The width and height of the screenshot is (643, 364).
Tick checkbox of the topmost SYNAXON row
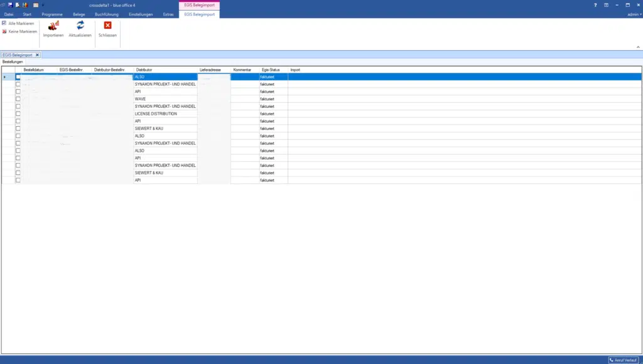click(x=18, y=84)
